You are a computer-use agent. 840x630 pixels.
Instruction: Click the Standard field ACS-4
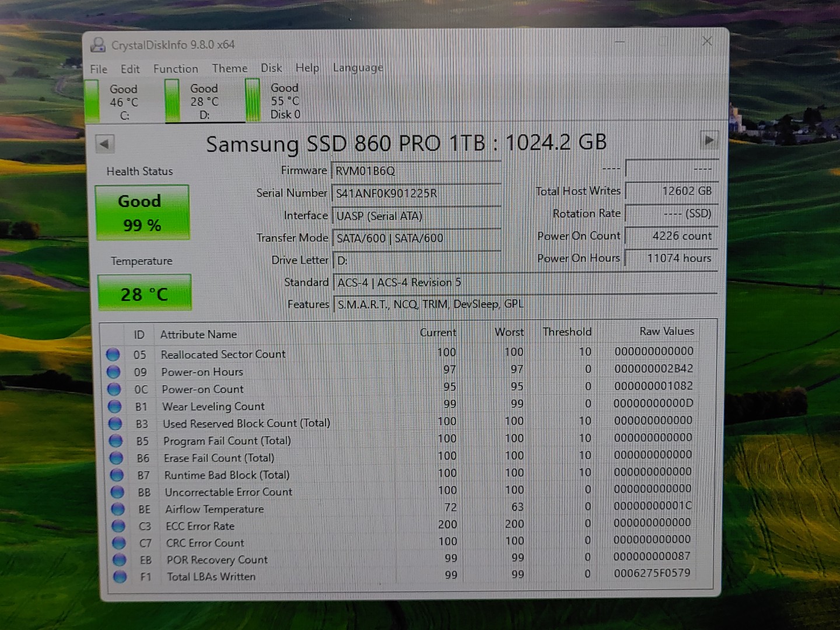pos(525,282)
